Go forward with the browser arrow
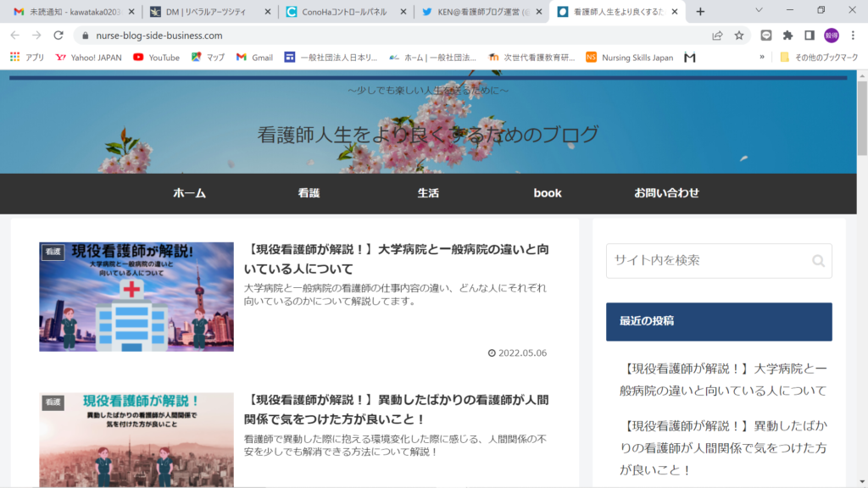The width and height of the screenshot is (868, 488). point(36,36)
